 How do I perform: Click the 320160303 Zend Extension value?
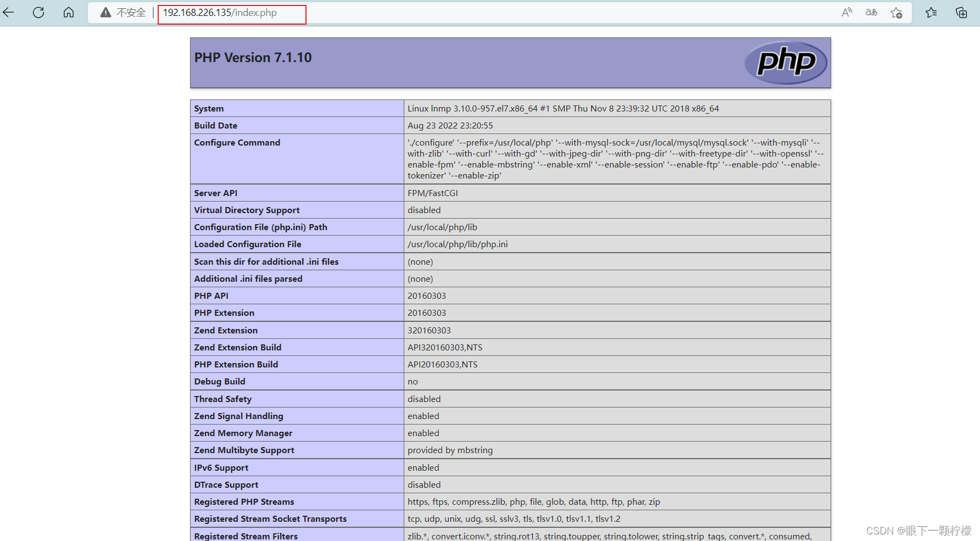point(429,331)
